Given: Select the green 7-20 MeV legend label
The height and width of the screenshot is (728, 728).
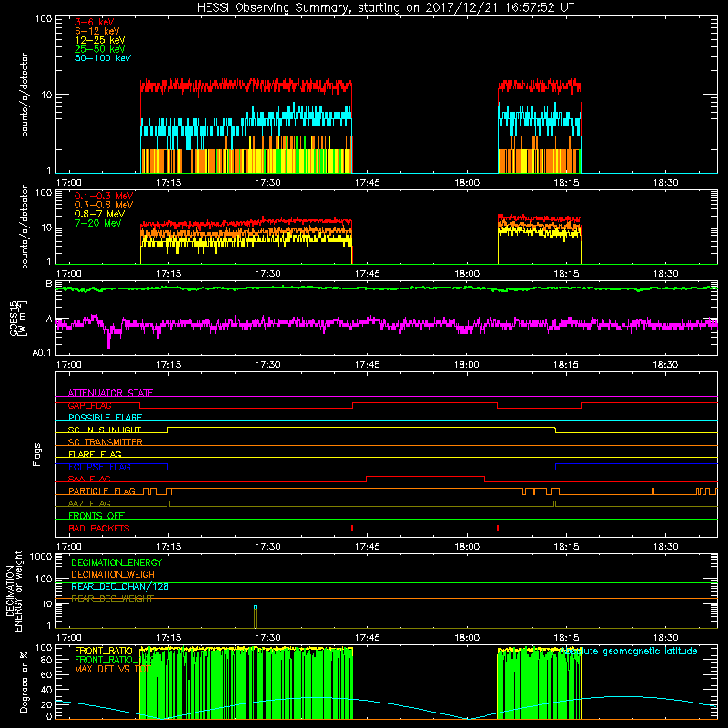Looking at the screenshot, I should point(98,223).
